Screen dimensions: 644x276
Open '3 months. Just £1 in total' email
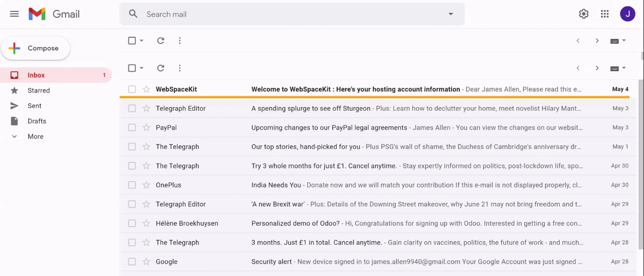click(378, 242)
